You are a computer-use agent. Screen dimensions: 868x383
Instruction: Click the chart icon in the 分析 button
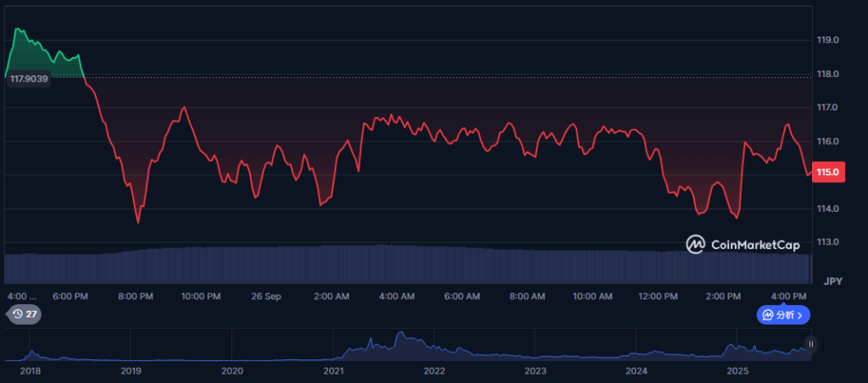768,315
